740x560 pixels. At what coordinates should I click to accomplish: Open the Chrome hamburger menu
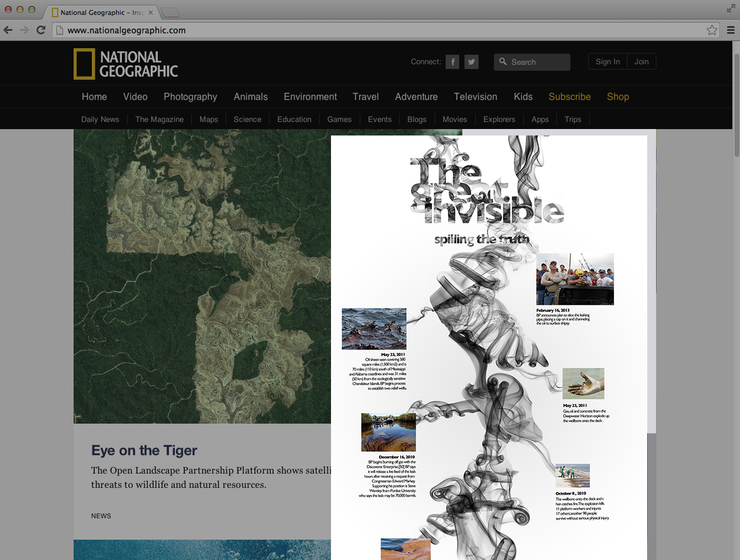[731, 30]
